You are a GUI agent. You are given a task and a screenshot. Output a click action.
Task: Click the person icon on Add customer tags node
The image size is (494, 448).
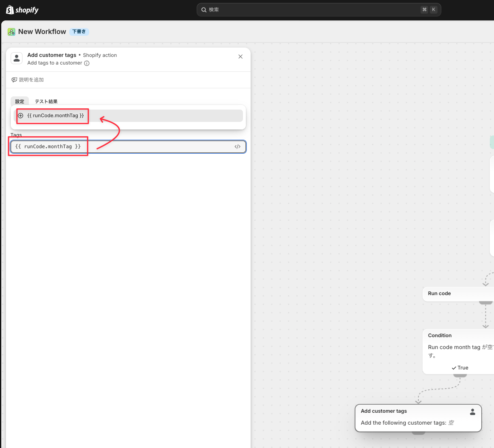[x=472, y=412]
